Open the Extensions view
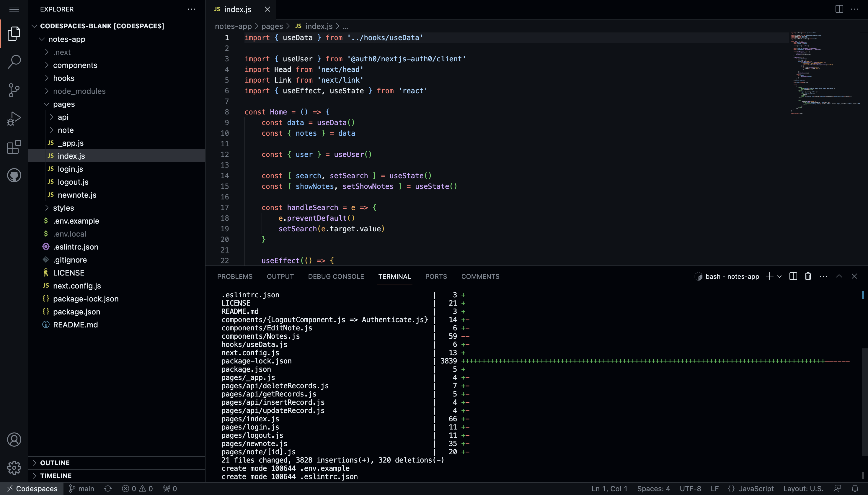Image resolution: width=868 pixels, height=495 pixels. (14, 147)
